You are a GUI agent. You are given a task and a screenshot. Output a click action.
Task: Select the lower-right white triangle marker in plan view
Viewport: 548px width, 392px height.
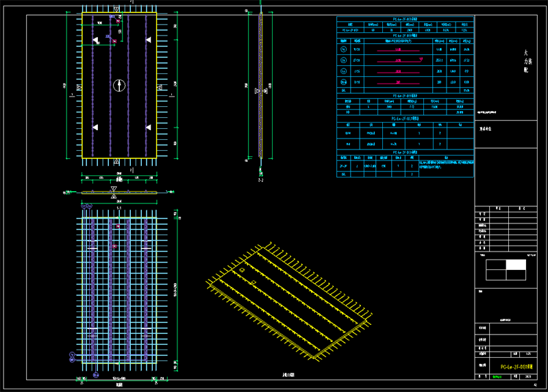pyautogui.click(x=149, y=127)
